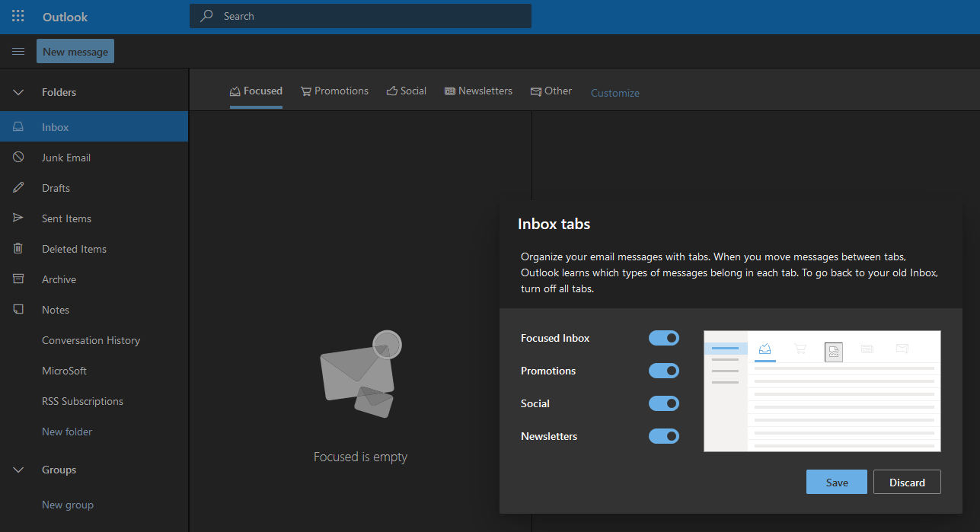
Task: Open the Notes folder
Action: [94, 310]
